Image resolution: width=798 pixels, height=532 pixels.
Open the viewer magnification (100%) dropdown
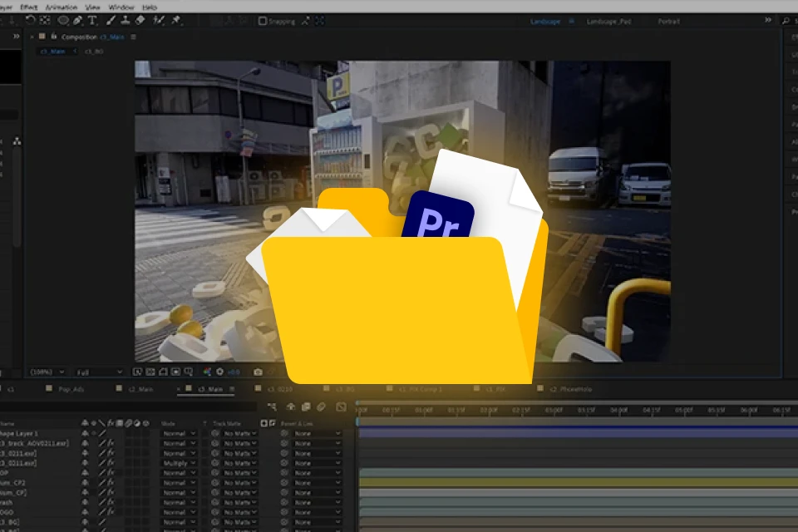pos(47,372)
